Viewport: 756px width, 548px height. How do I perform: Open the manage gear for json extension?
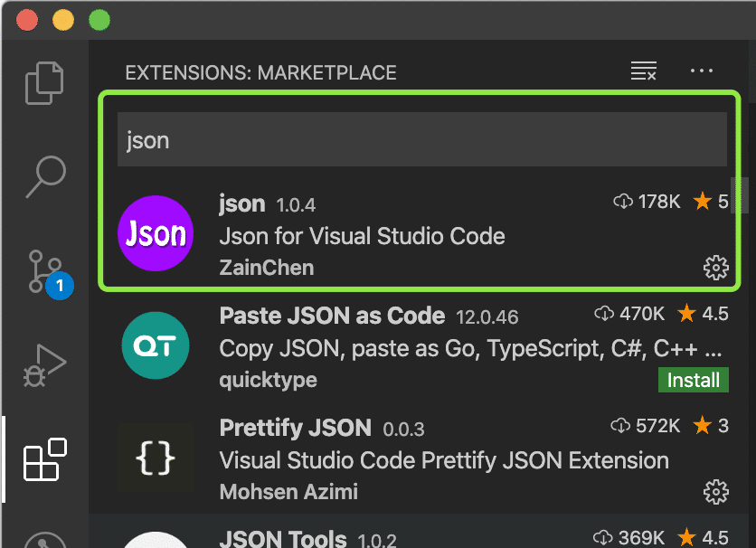coord(716,268)
